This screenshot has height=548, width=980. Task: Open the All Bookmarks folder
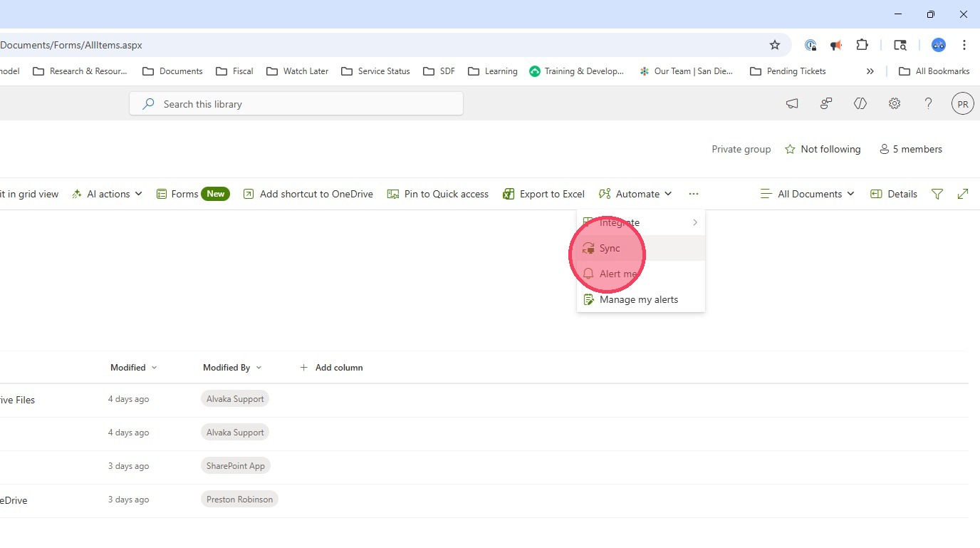[934, 71]
